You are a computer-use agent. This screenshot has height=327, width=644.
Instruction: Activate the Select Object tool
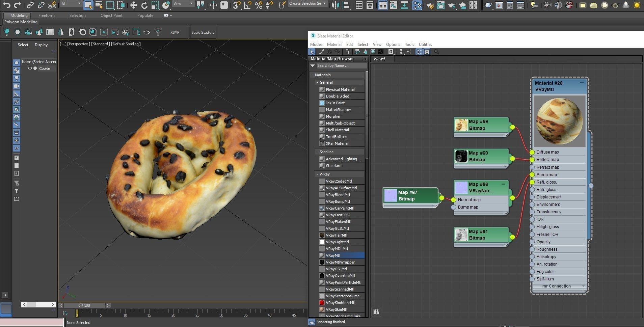point(88,5)
